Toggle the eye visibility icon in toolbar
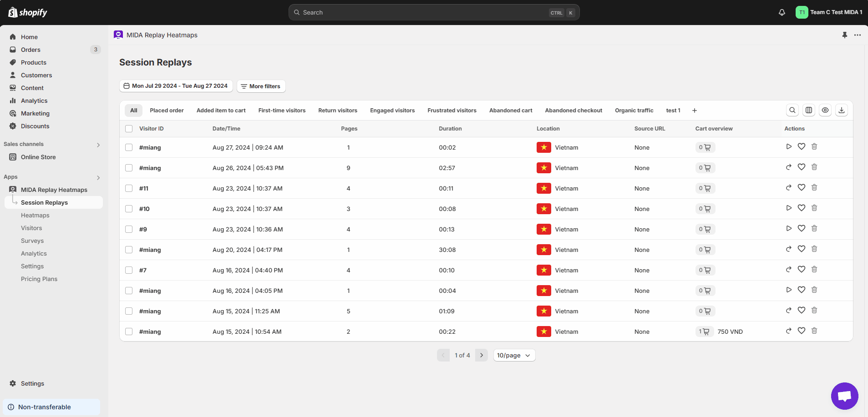 tap(825, 111)
